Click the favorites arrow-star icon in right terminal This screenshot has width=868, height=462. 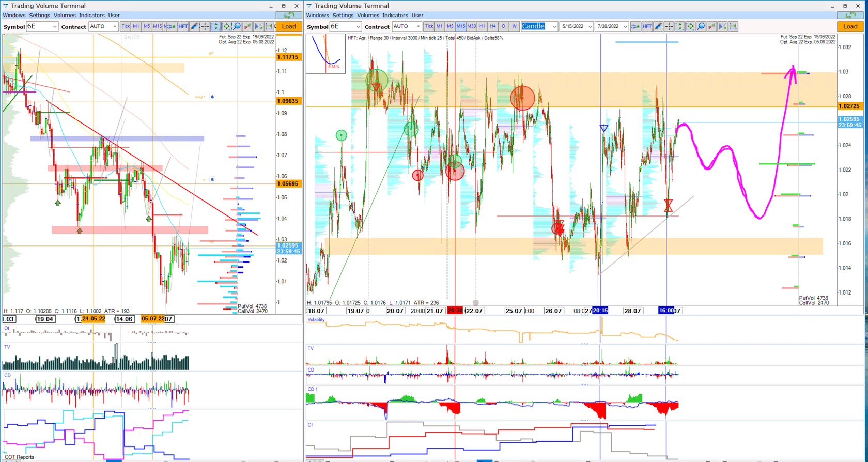[636, 26]
